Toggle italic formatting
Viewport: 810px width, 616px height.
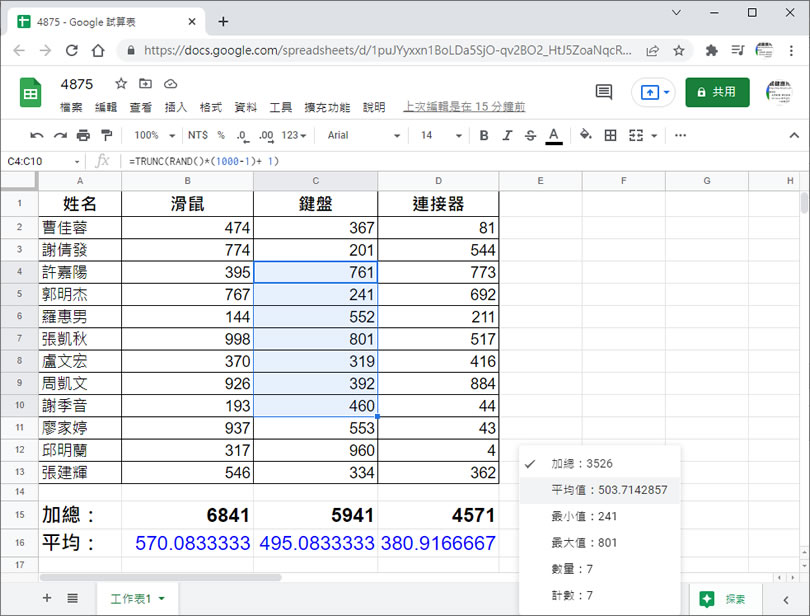pyautogui.click(x=507, y=135)
